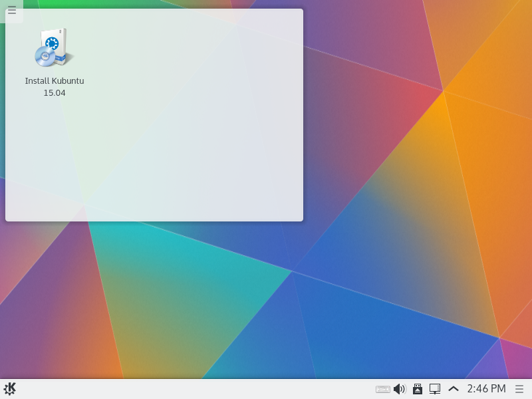Image resolution: width=532 pixels, height=399 pixels.
Task: Open the keyboard layout indicator
Action: pyautogui.click(x=383, y=389)
